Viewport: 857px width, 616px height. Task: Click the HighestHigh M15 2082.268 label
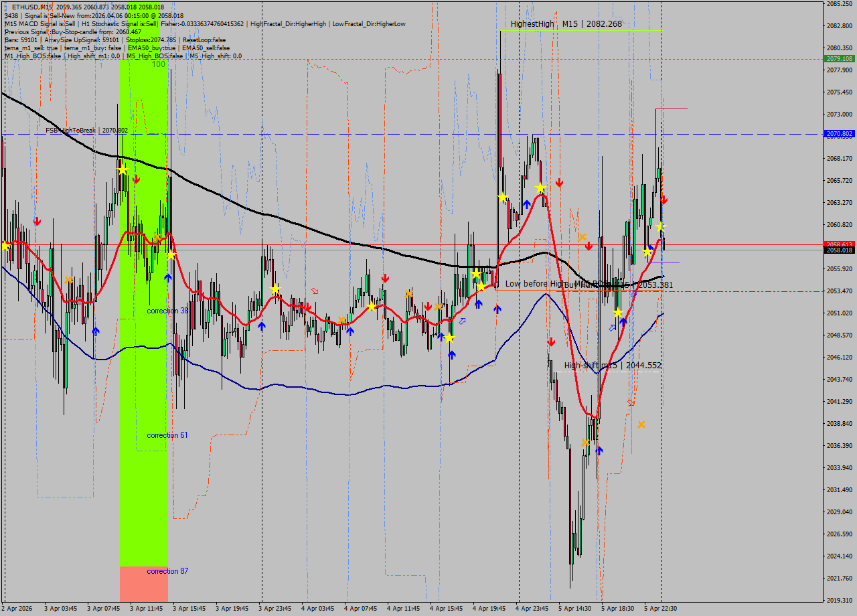(x=564, y=23)
